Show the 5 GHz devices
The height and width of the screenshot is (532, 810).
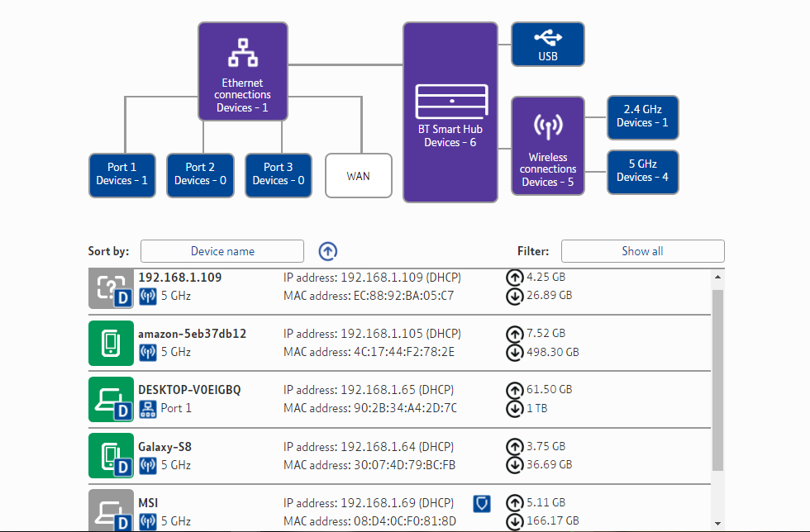coord(642,171)
